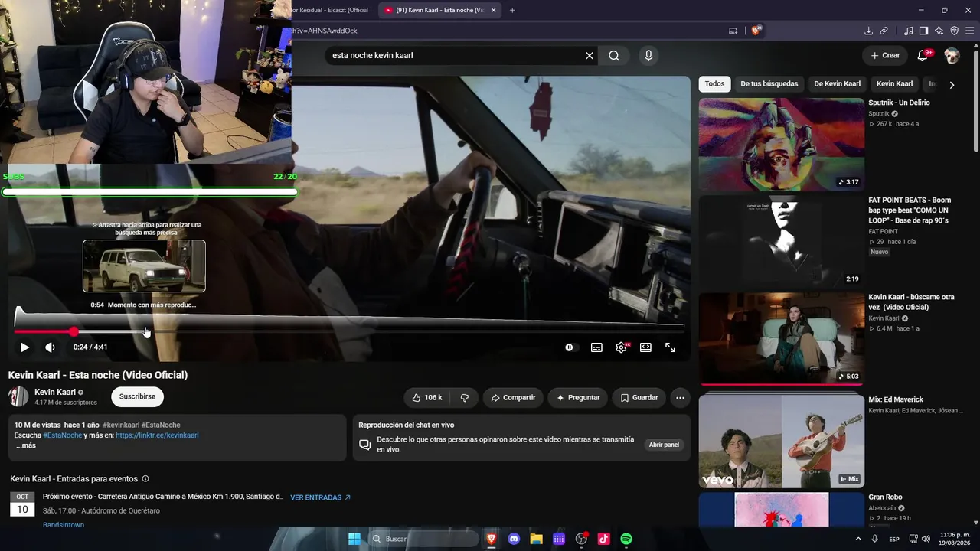Viewport: 980px width, 551px height.
Task: Open the Kevin Kaarl channel avatar
Action: tap(18, 396)
